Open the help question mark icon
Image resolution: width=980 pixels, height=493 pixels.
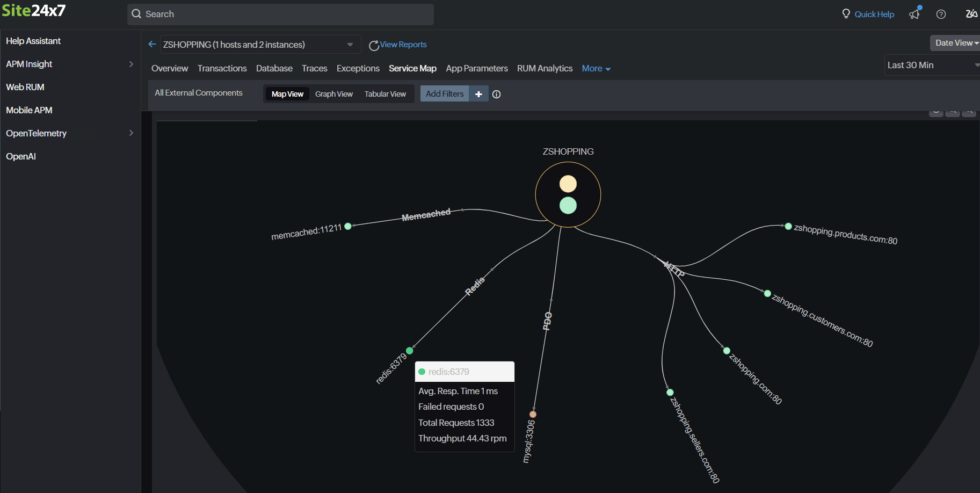coord(941,15)
